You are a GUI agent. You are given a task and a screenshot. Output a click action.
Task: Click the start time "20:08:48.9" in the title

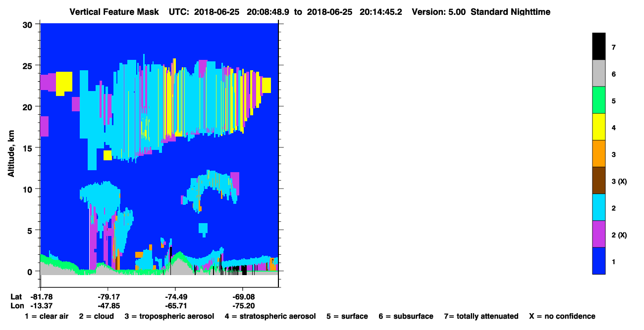coord(268,11)
